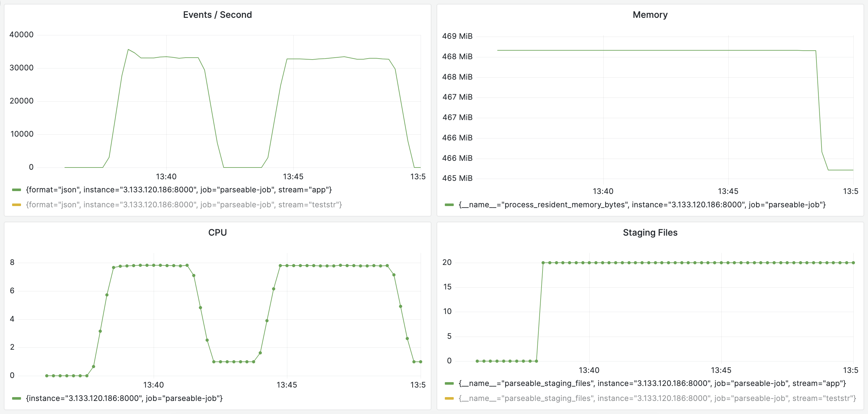The height and width of the screenshot is (414, 868).
Task: Toggle the stream="teststr" series in Events legend
Action: (x=184, y=205)
